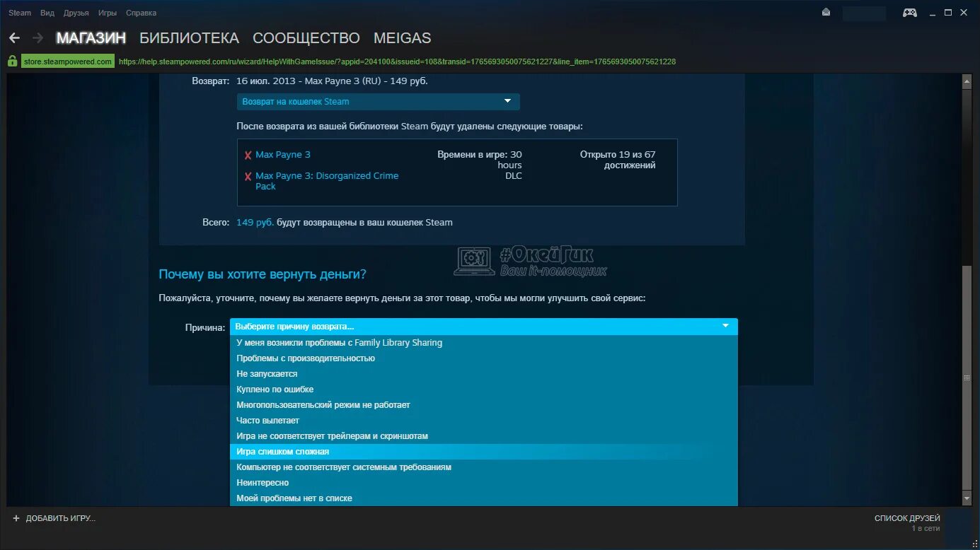Minimize the Steam window
The image size is (980, 550).
pos(934,13)
